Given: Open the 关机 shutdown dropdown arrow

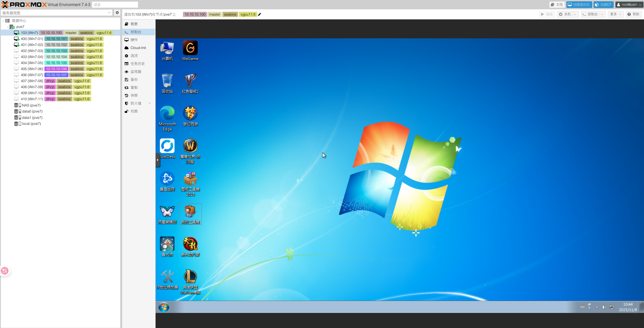Looking at the screenshot, I should (x=576, y=14).
